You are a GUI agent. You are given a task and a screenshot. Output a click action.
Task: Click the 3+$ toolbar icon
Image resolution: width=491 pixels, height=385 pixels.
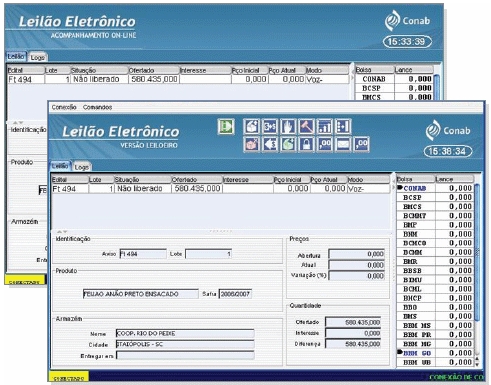pos(270,127)
